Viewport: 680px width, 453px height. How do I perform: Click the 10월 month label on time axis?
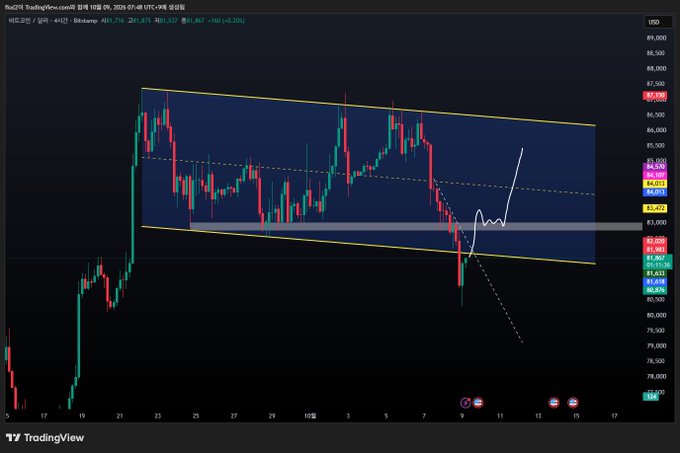[310, 416]
